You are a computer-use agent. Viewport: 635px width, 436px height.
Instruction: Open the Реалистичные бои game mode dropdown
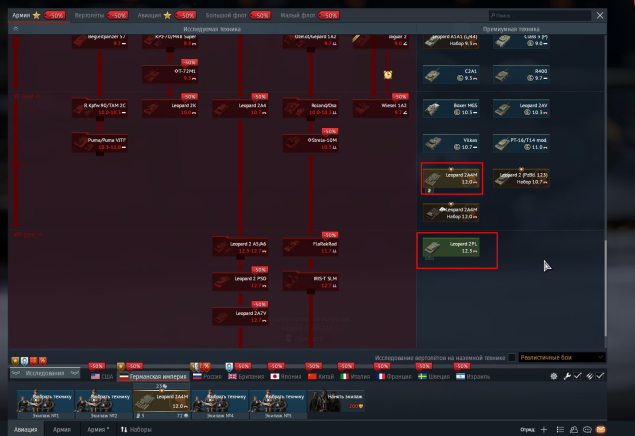tap(563, 357)
